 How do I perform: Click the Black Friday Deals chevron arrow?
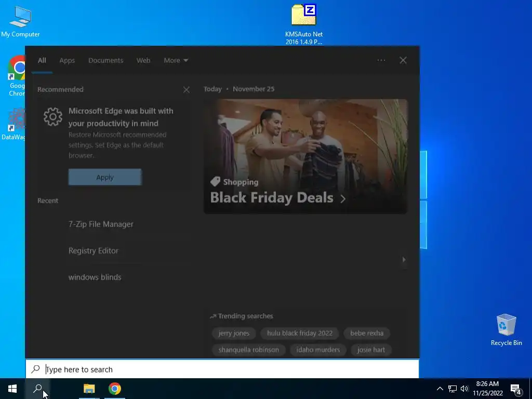343,199
